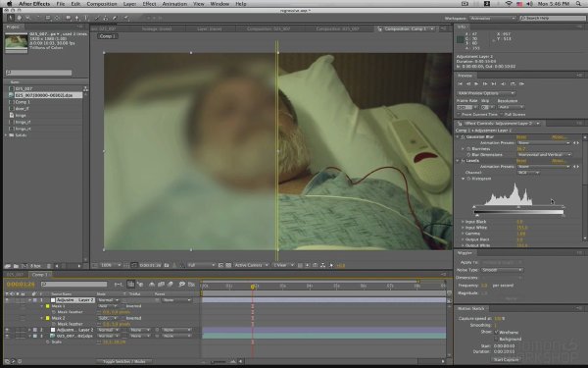
Task: Open Levels Channel RGB dropdown
Action: pyautogui.click(x=528, y=173)
